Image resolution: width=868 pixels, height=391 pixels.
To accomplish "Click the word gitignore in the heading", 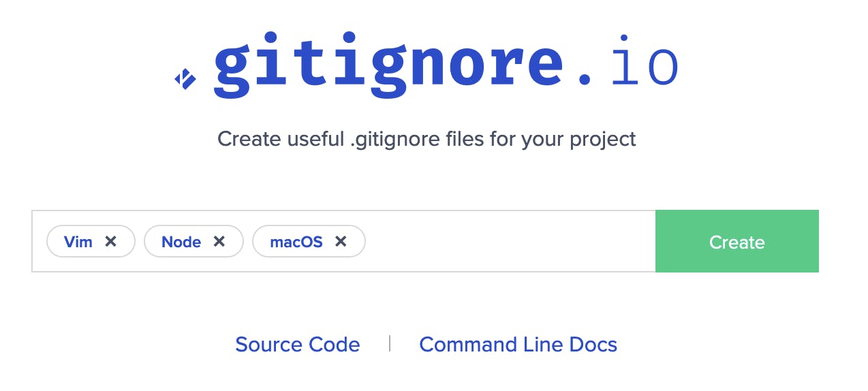I will point(388,65).
